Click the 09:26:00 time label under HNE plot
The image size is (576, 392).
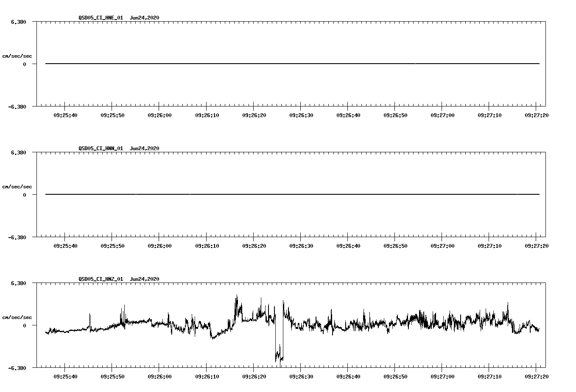tap(159, 115)
